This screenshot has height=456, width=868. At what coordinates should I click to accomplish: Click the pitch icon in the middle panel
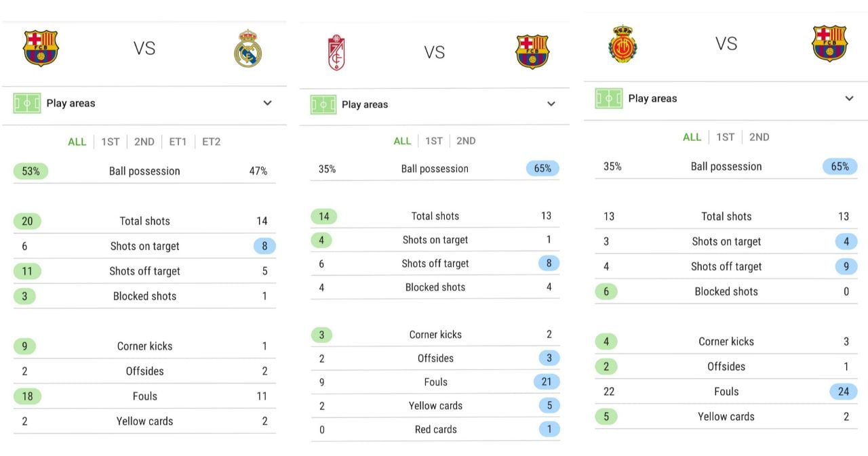click(323, 104)
